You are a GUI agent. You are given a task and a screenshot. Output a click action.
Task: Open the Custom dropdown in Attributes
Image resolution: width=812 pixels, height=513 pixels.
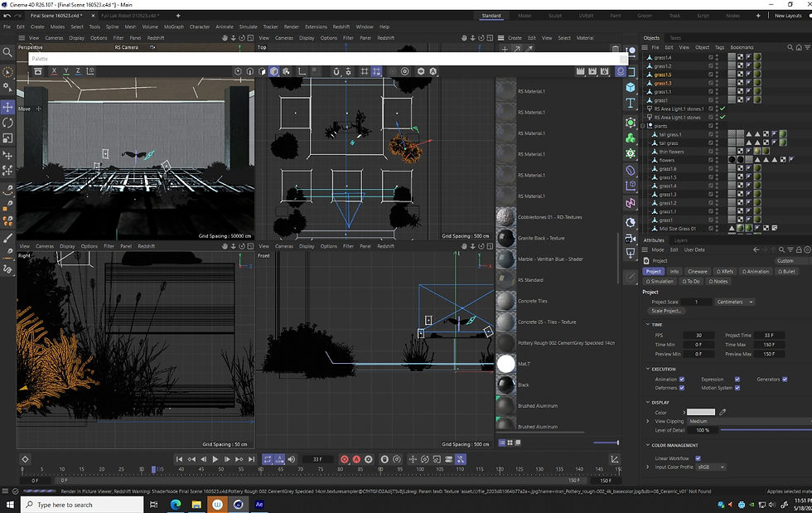(x=792, y=261)
